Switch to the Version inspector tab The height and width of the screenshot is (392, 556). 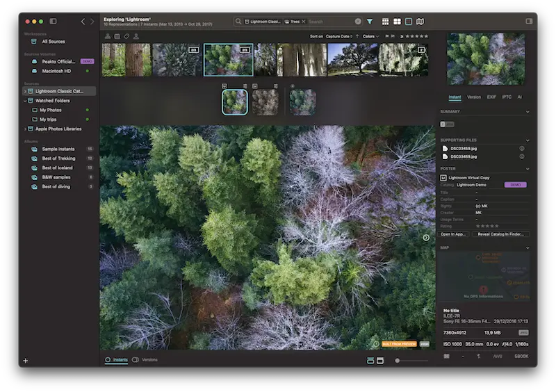click(x=474, y=97)
